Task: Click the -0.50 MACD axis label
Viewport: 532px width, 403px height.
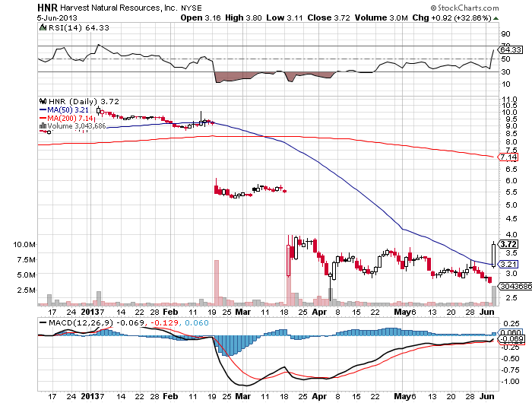Action: tap(510, 359)
